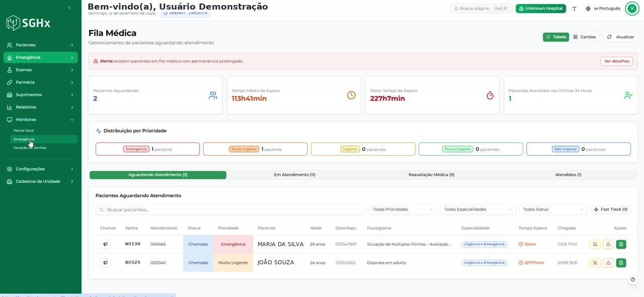Click the Monitores screen icon
644x297 pixels.
(x=10, y=119)
